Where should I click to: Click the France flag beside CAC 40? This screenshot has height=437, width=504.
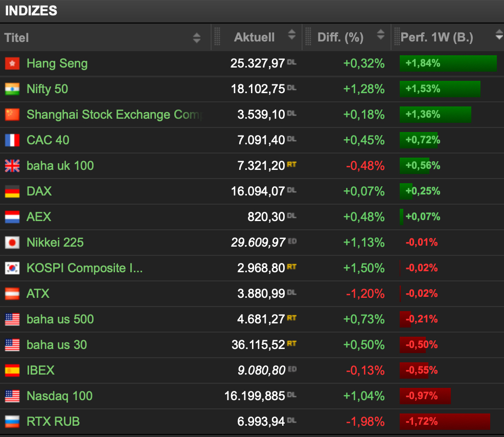[x=12, y=140]
